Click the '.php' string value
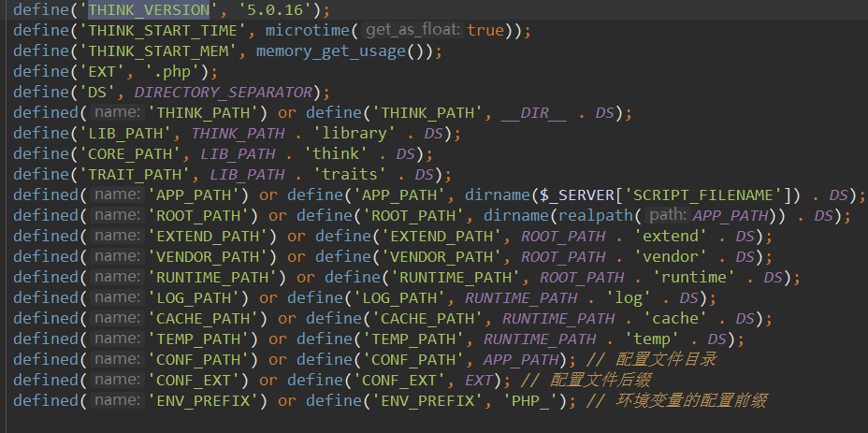 point(172,71)
